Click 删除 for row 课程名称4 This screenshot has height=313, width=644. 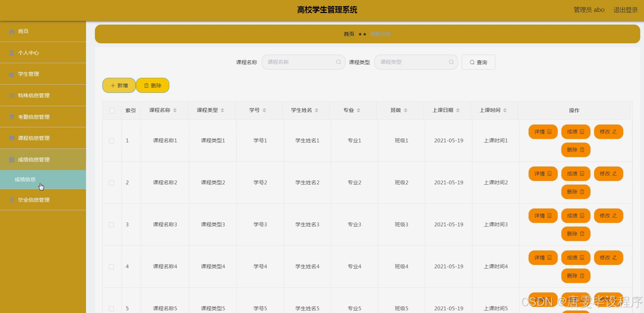coord(576,276)
